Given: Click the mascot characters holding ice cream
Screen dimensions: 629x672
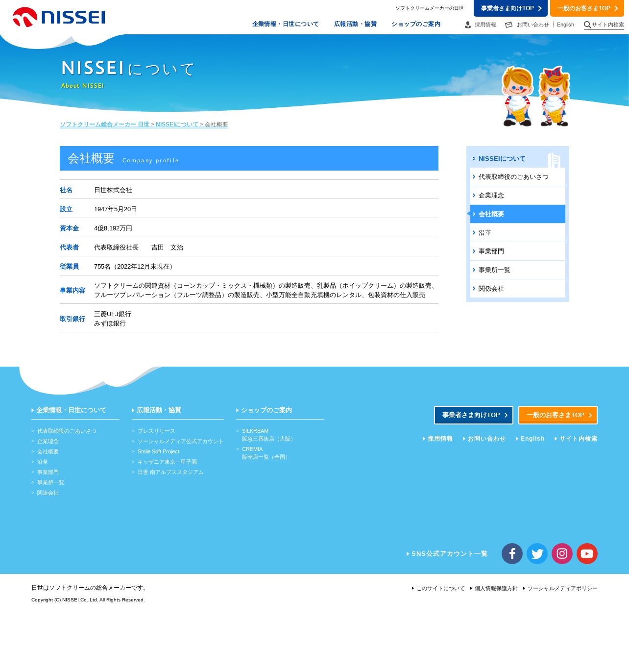Looking at the screenshot, I should click(x=536, y=97).
